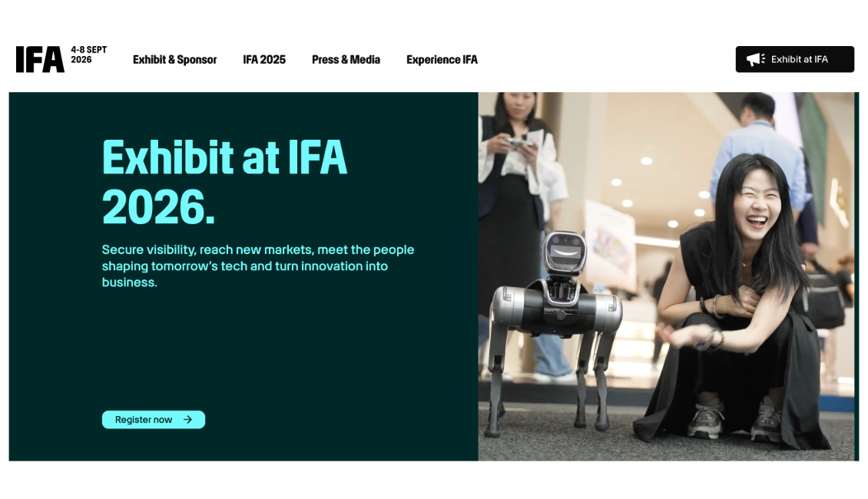Click the arrow icon beside Register now
The height and width of the screenshot is (499, 868).
click(x=187, y=419)
